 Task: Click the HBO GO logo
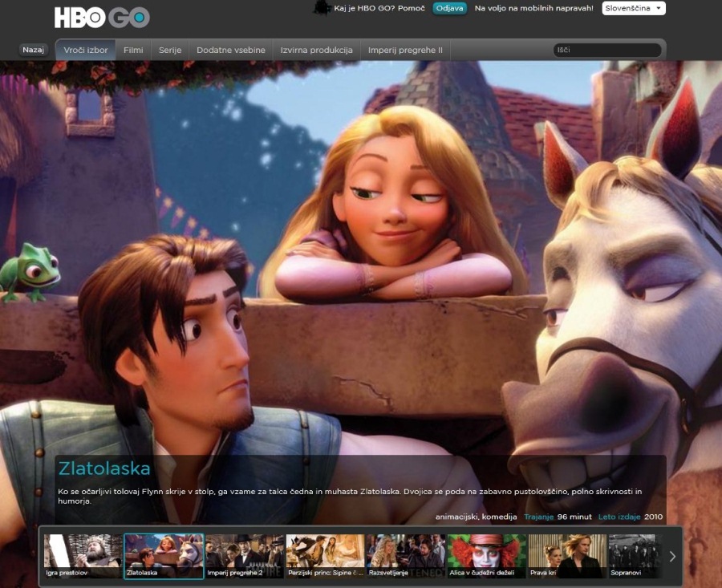[102, 18]
